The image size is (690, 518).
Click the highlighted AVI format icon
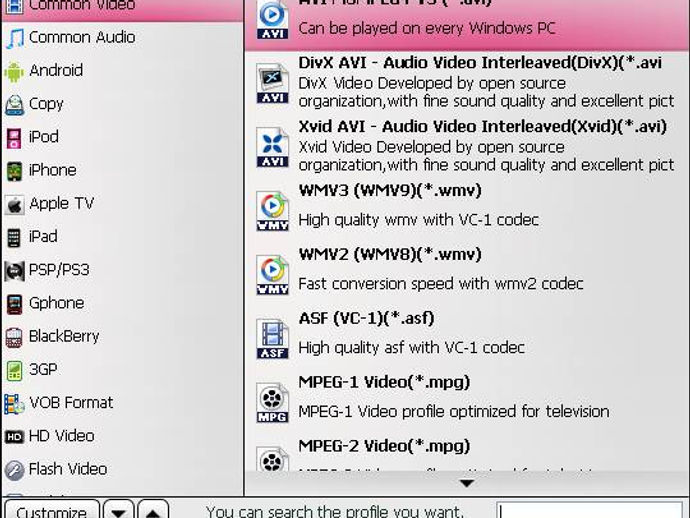[x=272, y=20]
